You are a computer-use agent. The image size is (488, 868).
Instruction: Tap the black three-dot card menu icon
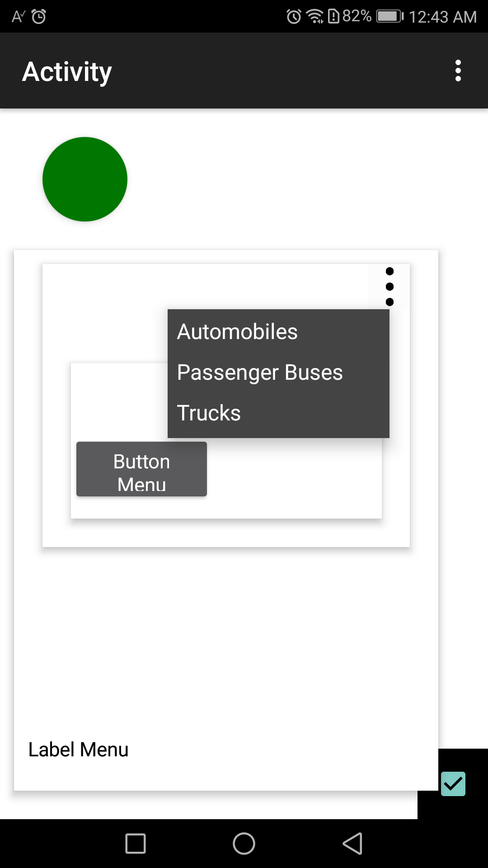[389, 287]
